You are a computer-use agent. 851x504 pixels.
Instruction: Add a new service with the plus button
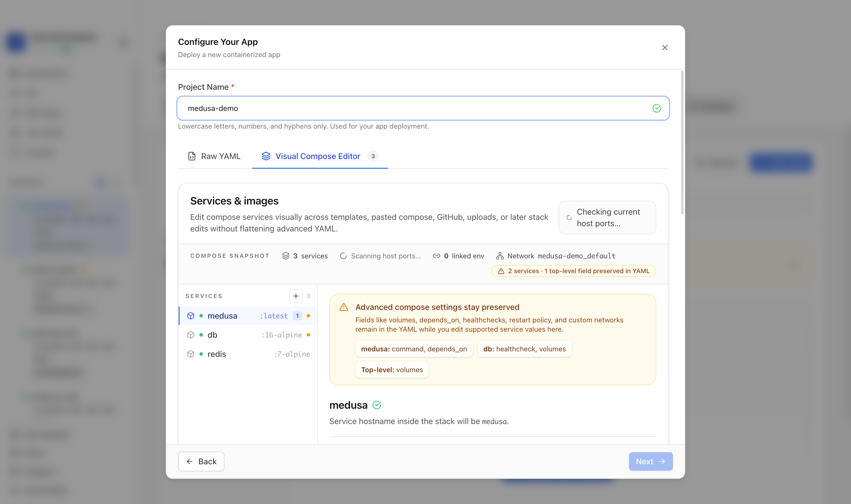click(x=296, y=296)
